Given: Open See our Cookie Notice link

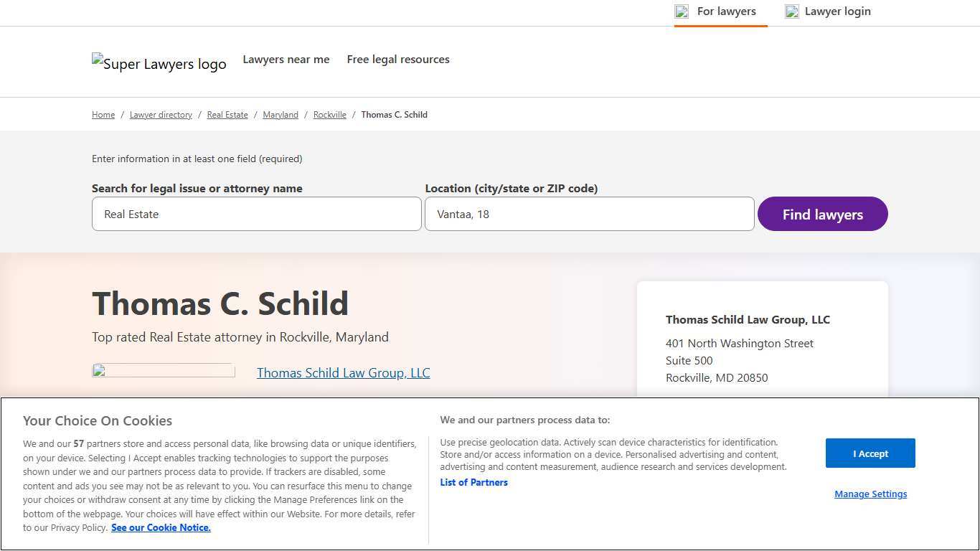Looking at the screenshot, I should (161, 527).
